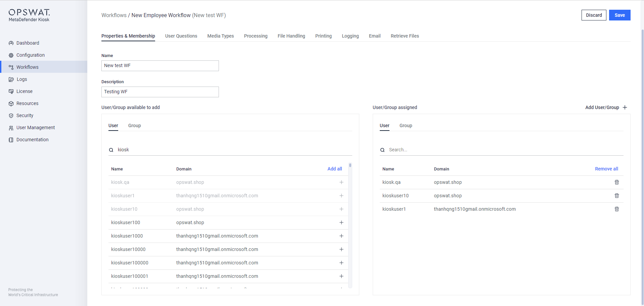Open the File Handling tab
The width and height of the screenshot is (644, 306).
(x=291, y=36)
